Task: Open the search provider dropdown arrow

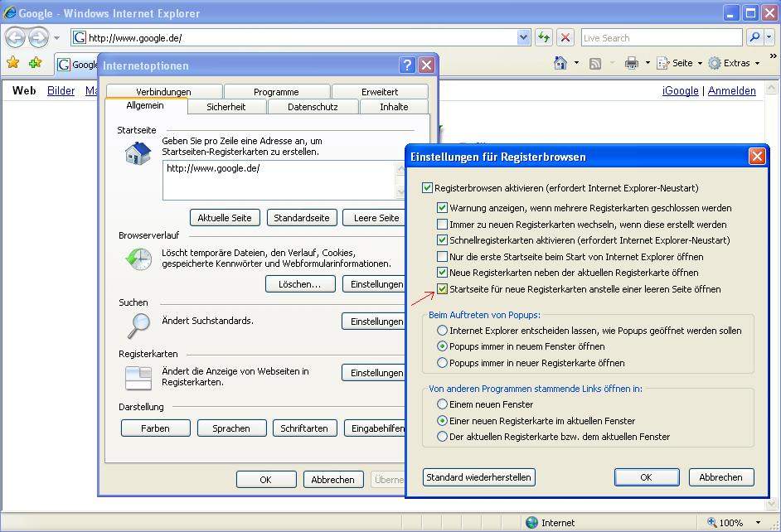Action: tap(769, 37)
